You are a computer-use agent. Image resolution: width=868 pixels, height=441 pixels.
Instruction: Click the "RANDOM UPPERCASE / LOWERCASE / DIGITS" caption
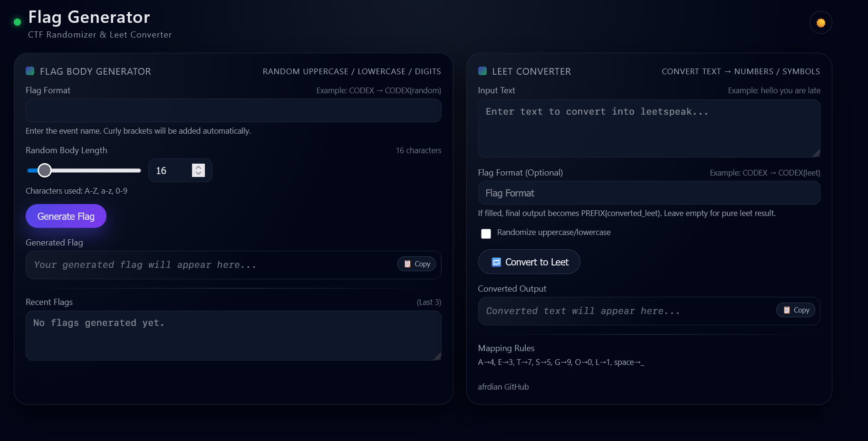352,71
